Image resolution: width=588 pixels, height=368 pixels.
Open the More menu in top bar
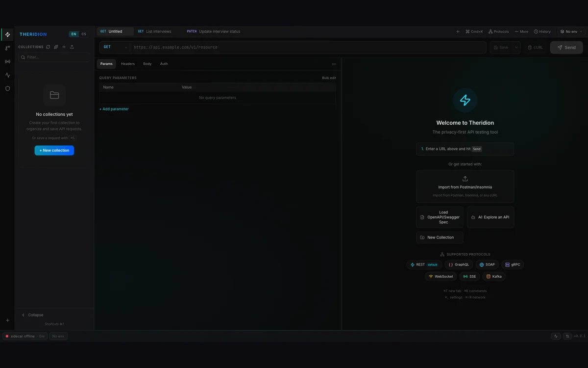click(x=521, y=31)
